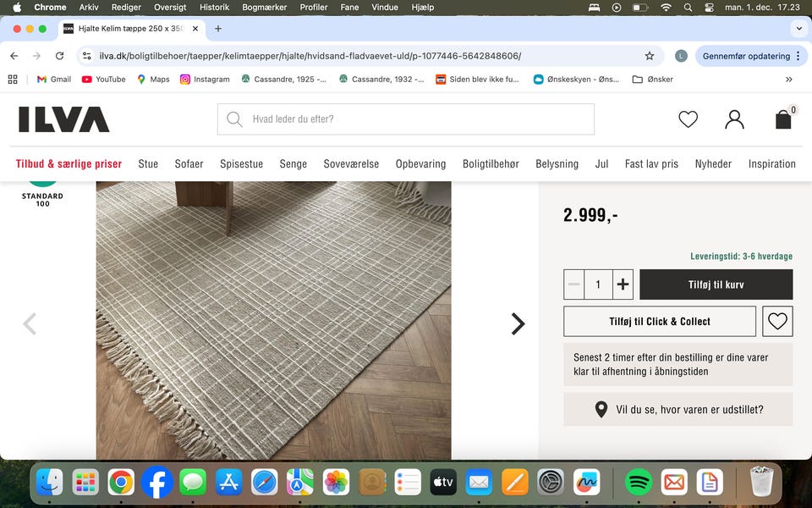Open Chrome profile avatar L

pos(681,56)
